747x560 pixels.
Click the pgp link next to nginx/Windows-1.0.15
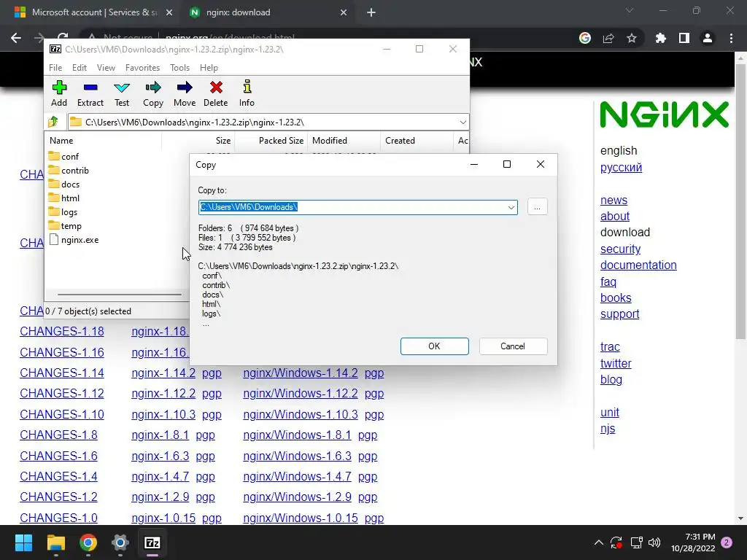pos(374,518)
